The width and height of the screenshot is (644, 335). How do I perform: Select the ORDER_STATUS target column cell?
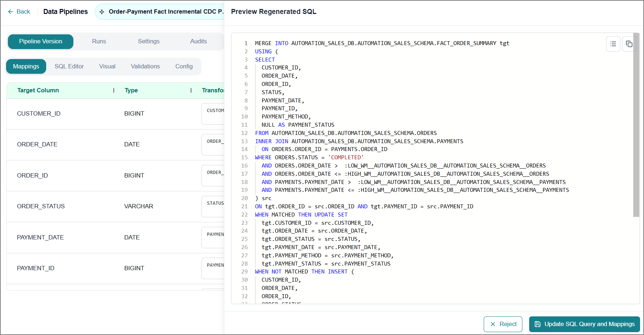tap(41, 207)
